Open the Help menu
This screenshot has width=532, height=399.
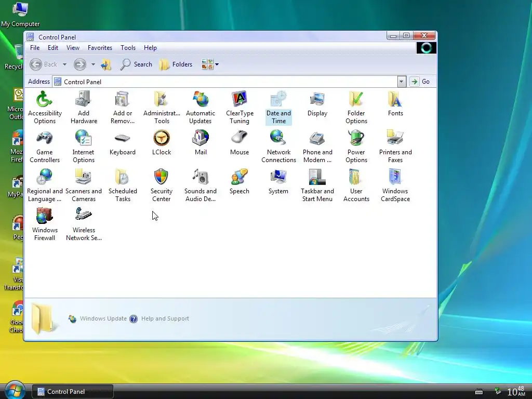tap(150, 48)
